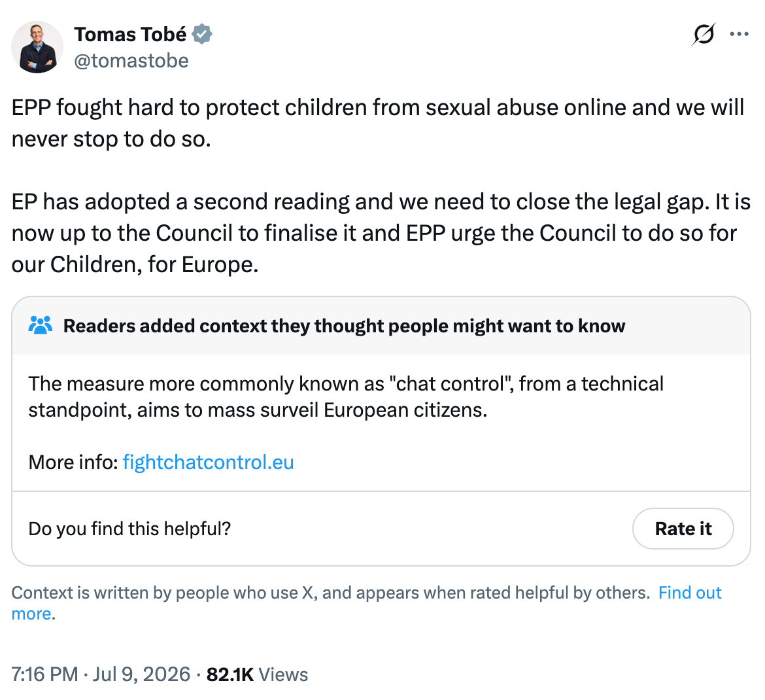Click the Do you find this helpful text
The height and width of the screenshot is (700, 765).
click(129, 529)
